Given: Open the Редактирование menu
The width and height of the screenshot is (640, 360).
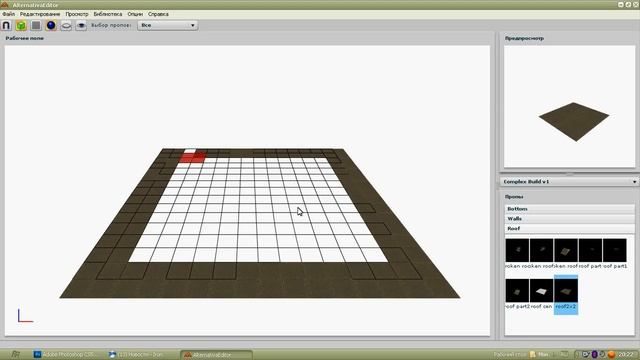Looking at the screenshot, I should [40, 14].
